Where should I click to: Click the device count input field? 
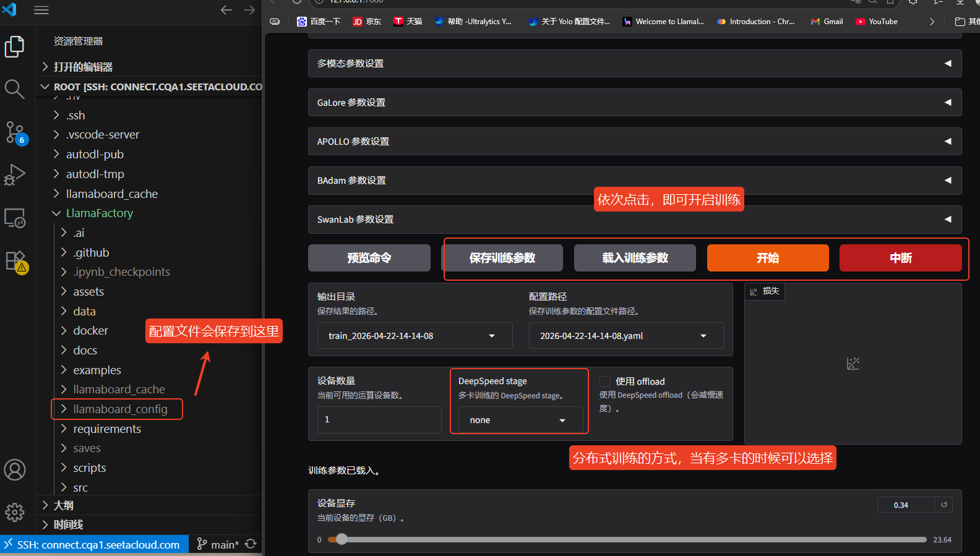[x=379, y=419]
